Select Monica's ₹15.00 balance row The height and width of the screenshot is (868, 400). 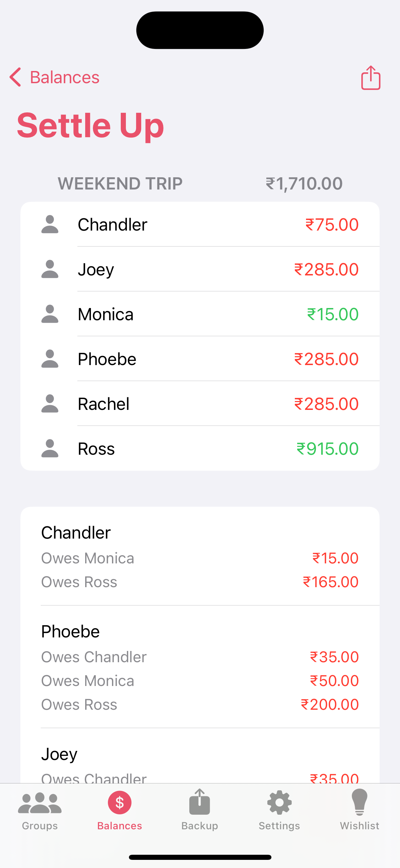[x=200, y=314]
